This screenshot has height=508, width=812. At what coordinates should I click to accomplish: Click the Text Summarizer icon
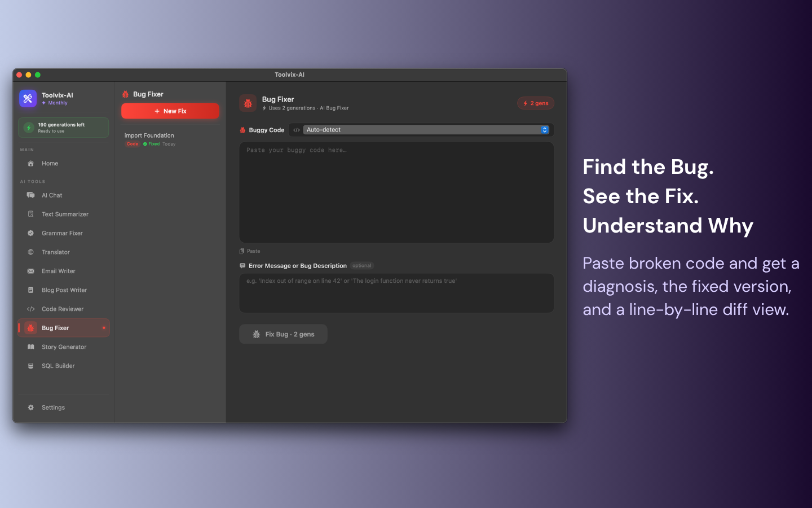(x=31, y=214)
